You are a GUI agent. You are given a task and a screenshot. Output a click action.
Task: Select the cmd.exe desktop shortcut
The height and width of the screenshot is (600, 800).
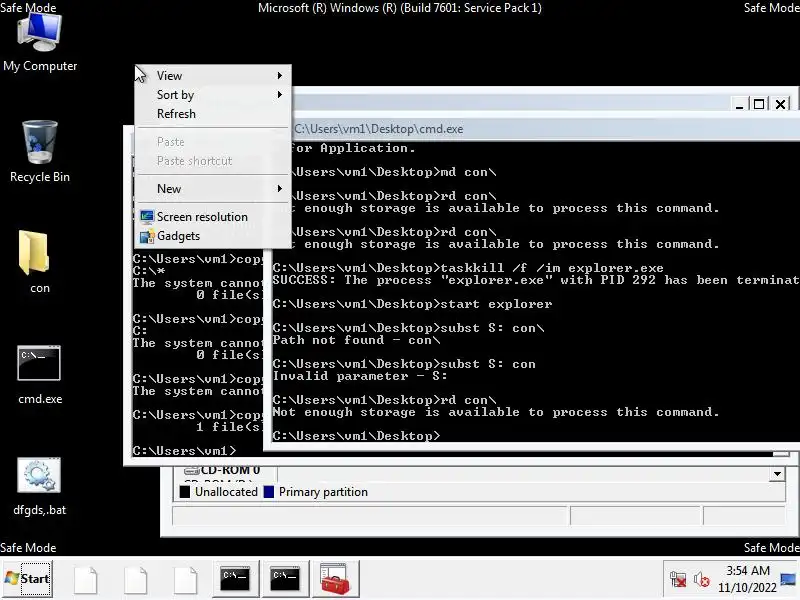pyautogui.click(x=39, y=375)
